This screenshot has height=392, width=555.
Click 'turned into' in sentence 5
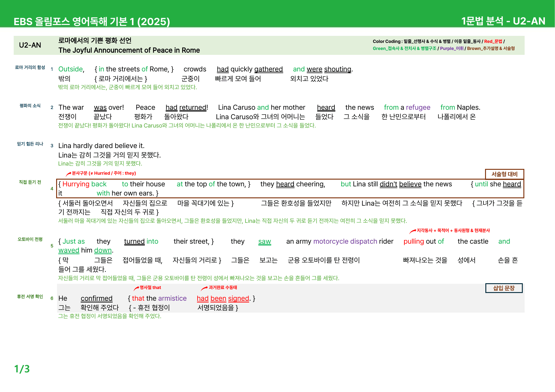(141, 242)
